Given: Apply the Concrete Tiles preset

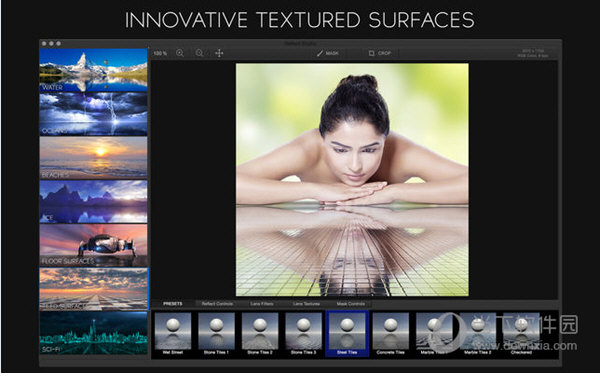Looking at the screenshot, I should click(x=390, y=334).
